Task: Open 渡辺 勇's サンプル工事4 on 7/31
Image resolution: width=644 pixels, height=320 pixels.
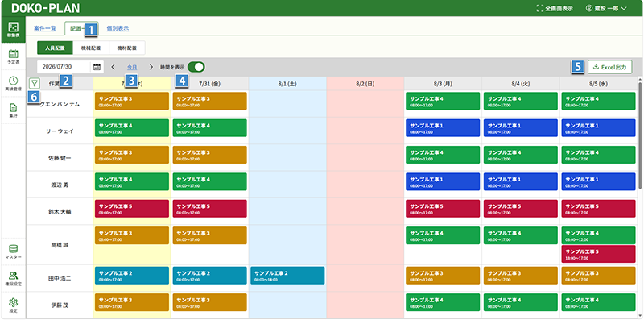Action: (x=209, y=182)
